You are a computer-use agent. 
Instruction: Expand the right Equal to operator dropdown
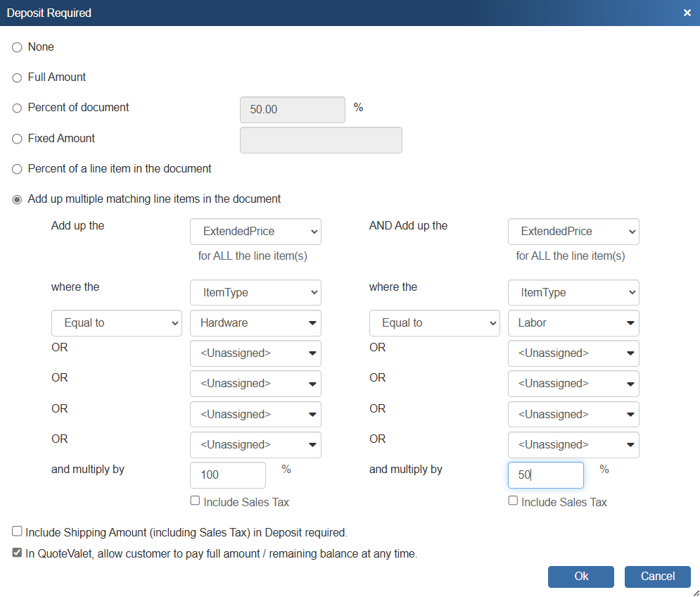(434, 323)
